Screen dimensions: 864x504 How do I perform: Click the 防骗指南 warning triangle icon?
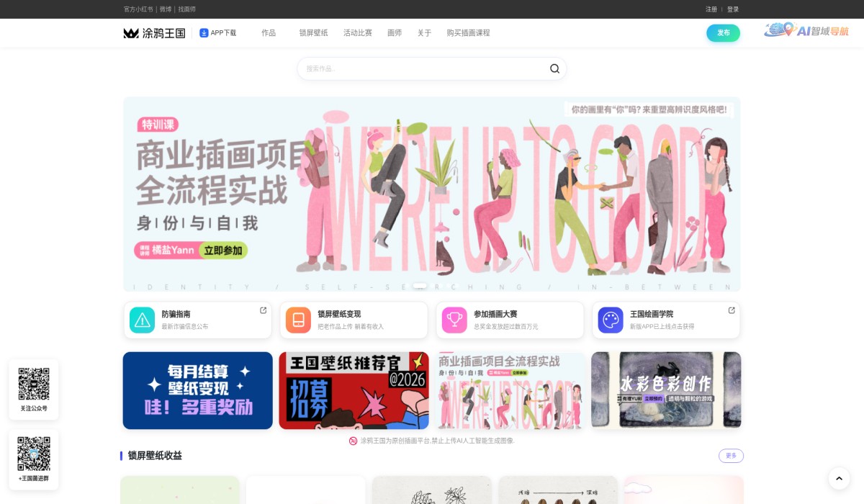142,320
